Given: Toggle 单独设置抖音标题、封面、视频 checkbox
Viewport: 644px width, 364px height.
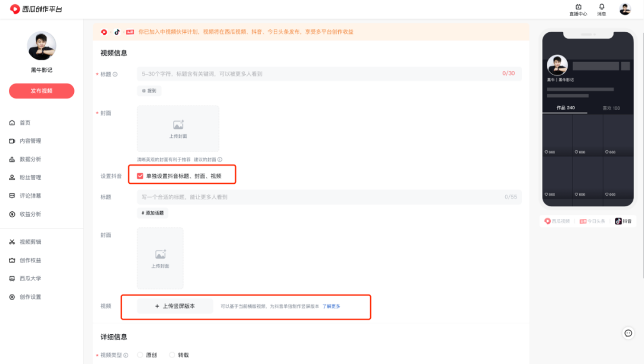Looking at the screenshot, I should coord(140,176).
